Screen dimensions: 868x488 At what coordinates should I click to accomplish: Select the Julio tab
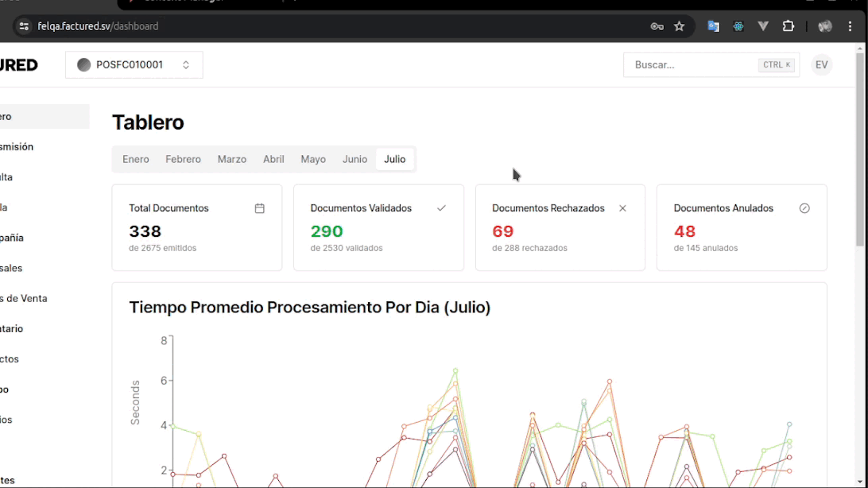pyautogui.click(x=394, y=159)
